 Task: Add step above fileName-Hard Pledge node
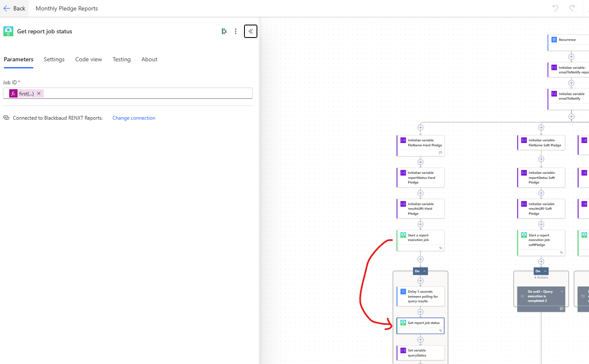[x=420, y=128]
